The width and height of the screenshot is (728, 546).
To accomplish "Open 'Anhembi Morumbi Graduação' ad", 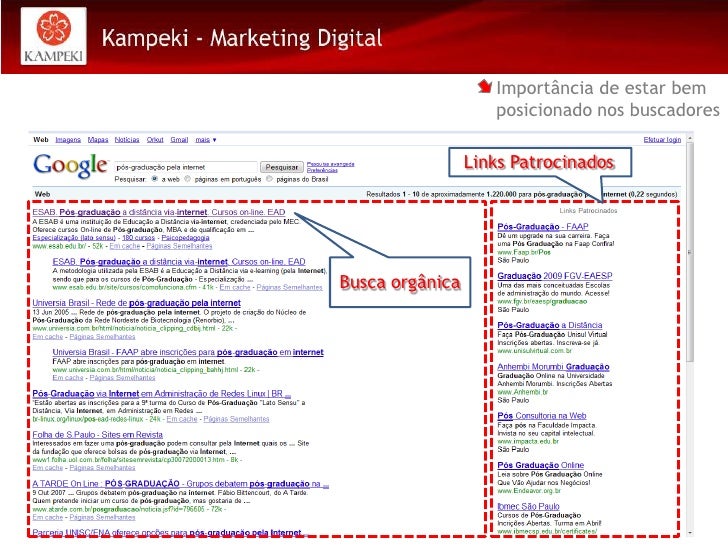I will pyautogui.click(x=553, y=367).
